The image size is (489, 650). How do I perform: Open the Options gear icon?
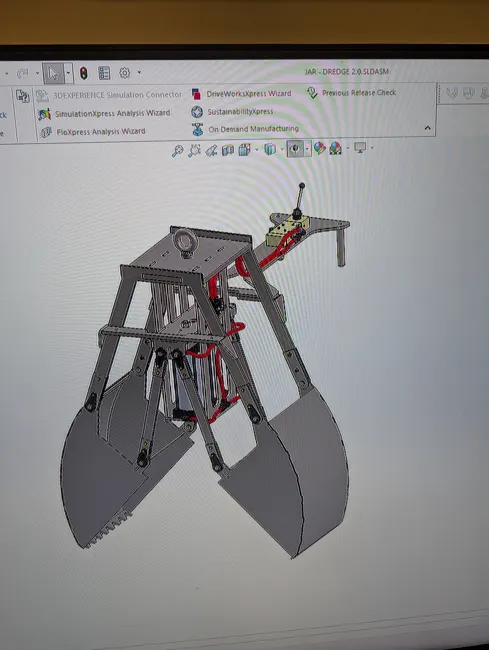point(124,73)
